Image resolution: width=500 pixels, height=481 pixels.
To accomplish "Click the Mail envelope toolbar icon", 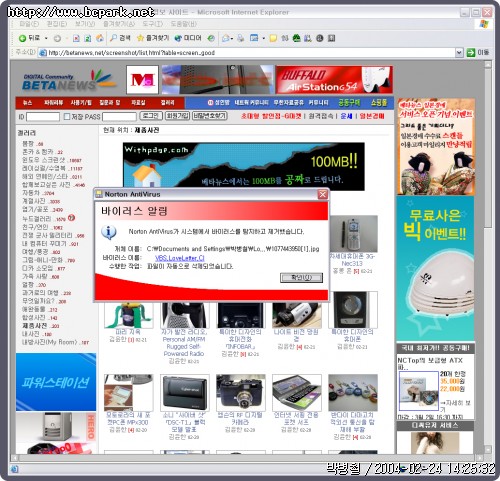I will click(x=226, y=38).
